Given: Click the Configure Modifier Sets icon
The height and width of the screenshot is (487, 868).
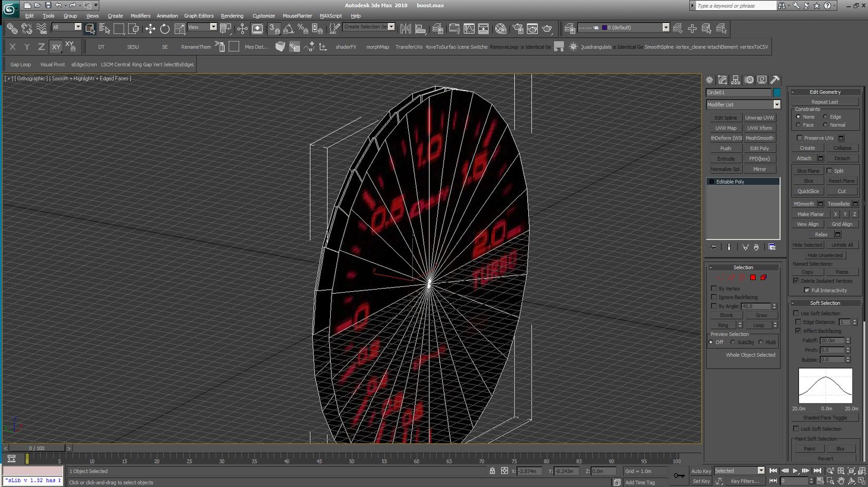Looking at the screenshot, I should coord(772,247).
